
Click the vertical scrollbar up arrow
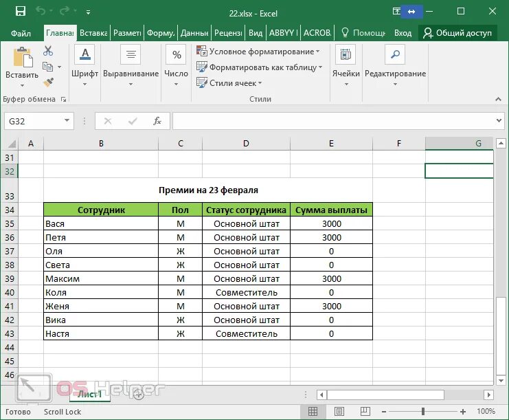pyautogui.click(x=501, y=143)
